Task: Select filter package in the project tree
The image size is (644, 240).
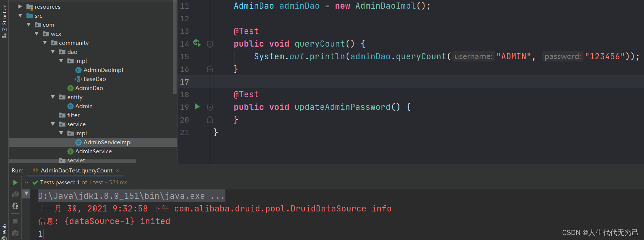Action: click(x=73, y=115)
